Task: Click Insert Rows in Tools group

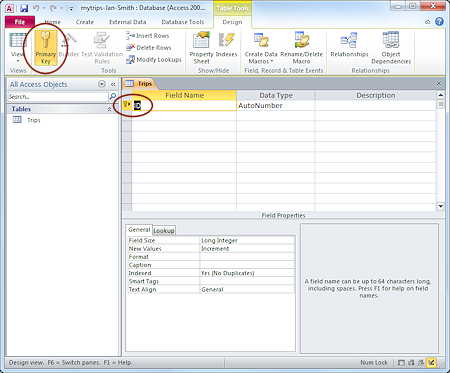Action: [x=148, y=36]
